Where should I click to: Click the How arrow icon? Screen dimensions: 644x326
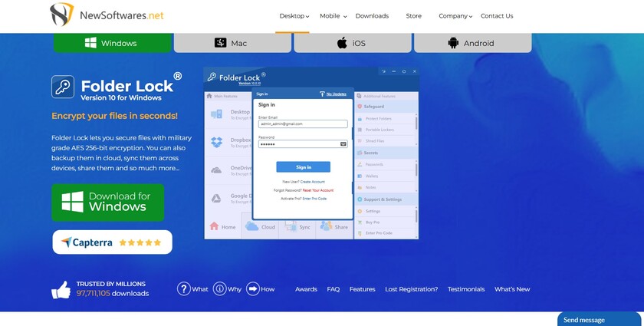(253, 288)
